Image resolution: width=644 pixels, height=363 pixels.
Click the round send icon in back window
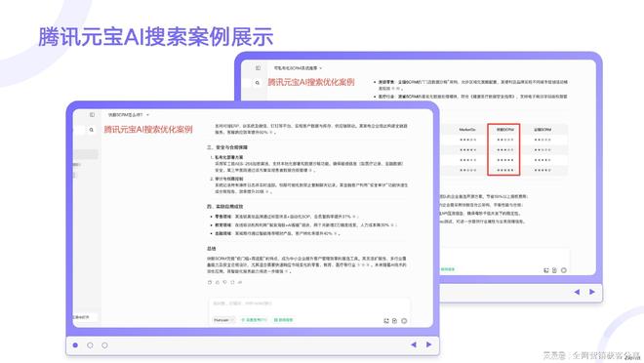pos(564,270)
